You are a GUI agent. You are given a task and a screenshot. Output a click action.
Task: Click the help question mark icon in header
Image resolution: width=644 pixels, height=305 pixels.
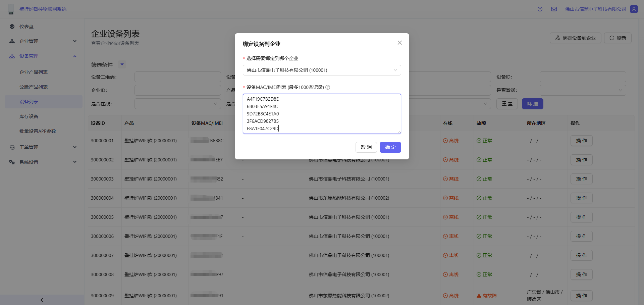540,9
